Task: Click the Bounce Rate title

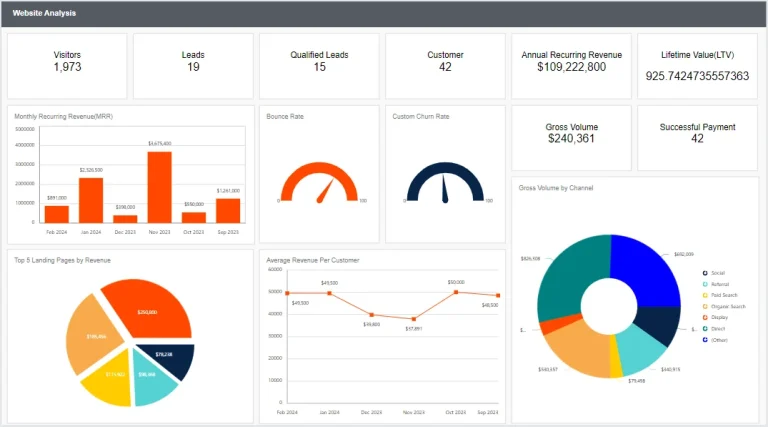Action: 285,117
